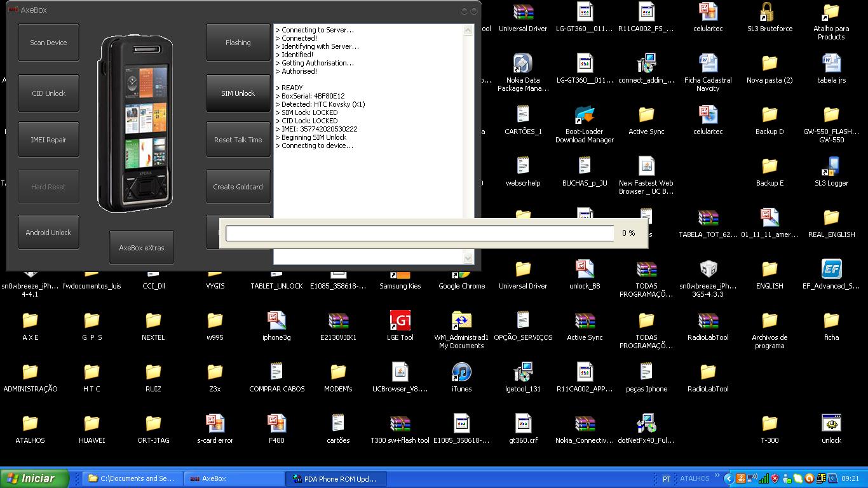The width and height of the screenshot is (868, 488).
Task: Open WM_Administrad1 My Documents icon
Action: pyautogui.click(x=461, y=330)
